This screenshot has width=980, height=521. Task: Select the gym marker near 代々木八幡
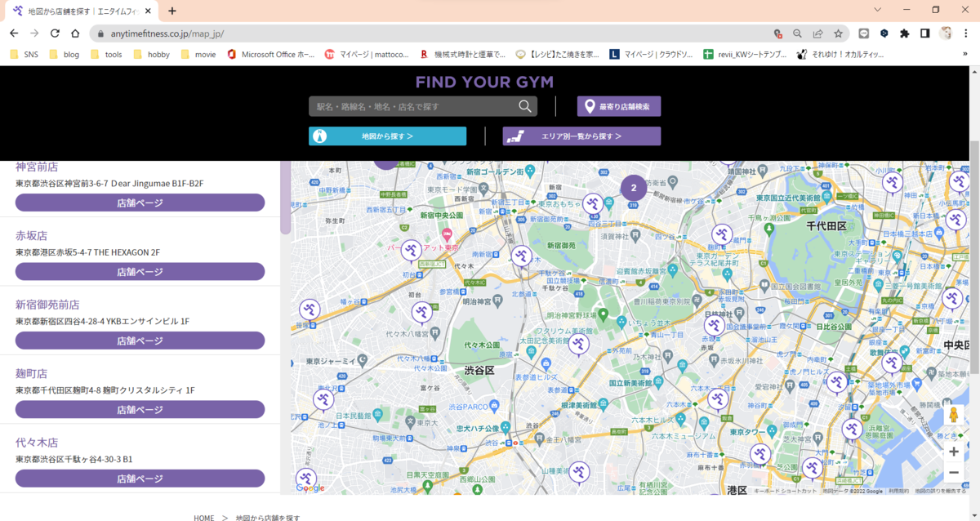[422, 314]
